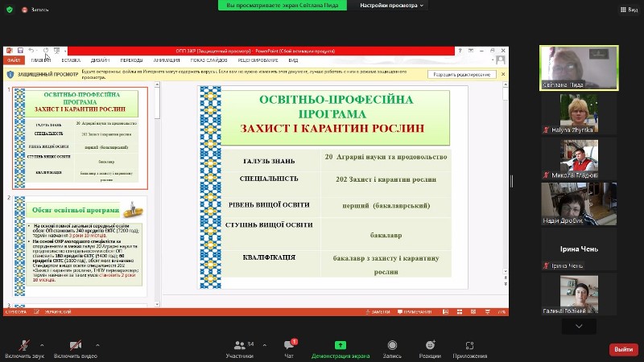Open the 'Чат' chat panel
Viewport: 644px width, 362px height.
tap(289, 349)
